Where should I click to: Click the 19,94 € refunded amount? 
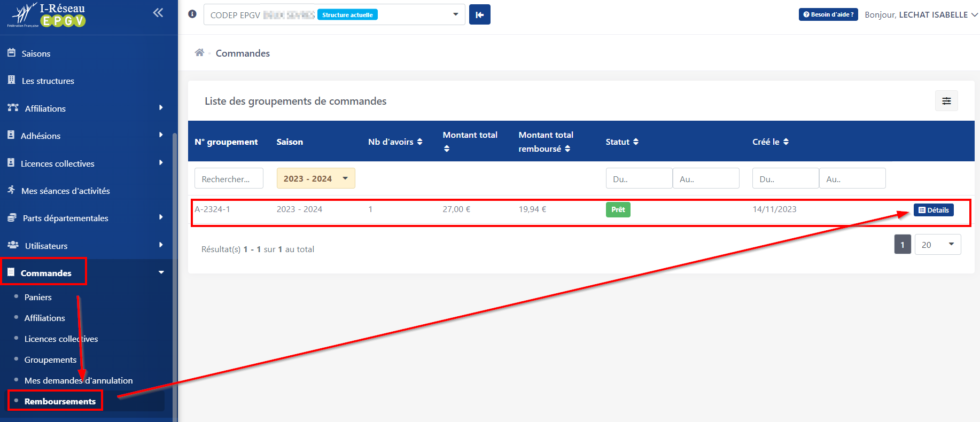[532, 209]
